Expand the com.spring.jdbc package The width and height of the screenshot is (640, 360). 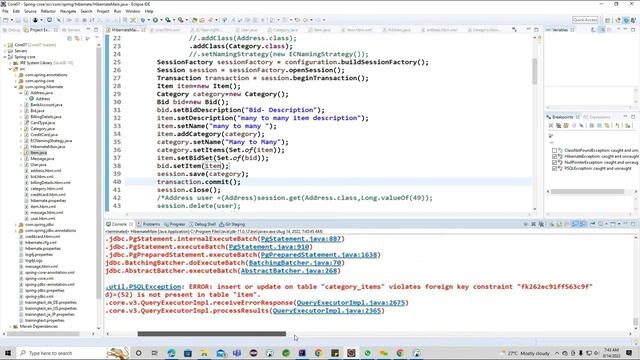click(x=16, y=224)
